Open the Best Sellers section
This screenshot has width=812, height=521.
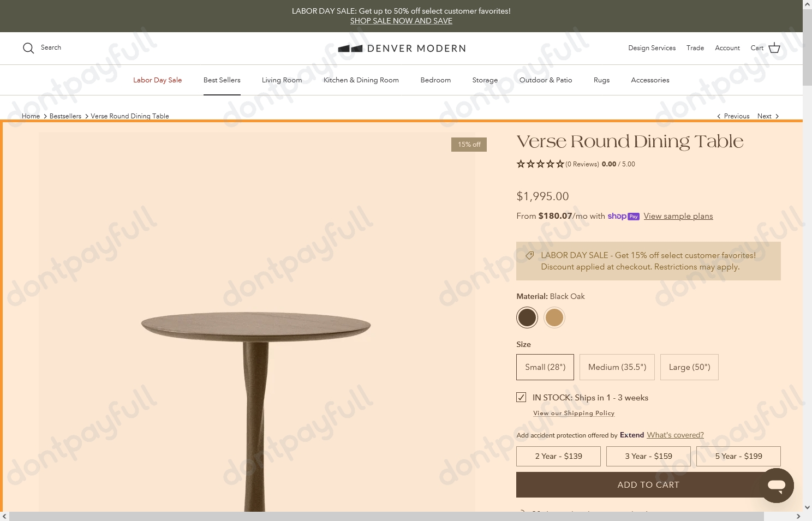[222, 80]
